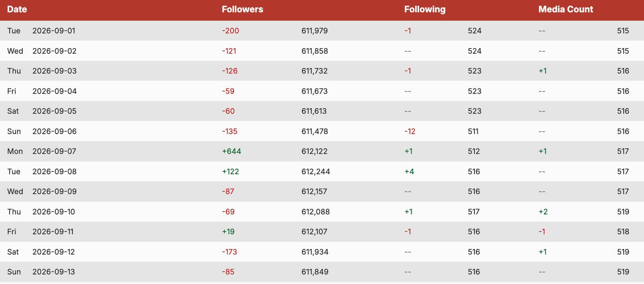The height and width of the screenshot is (284, 644).
Task: Click the -12 following change value
Action: point(410,132)
